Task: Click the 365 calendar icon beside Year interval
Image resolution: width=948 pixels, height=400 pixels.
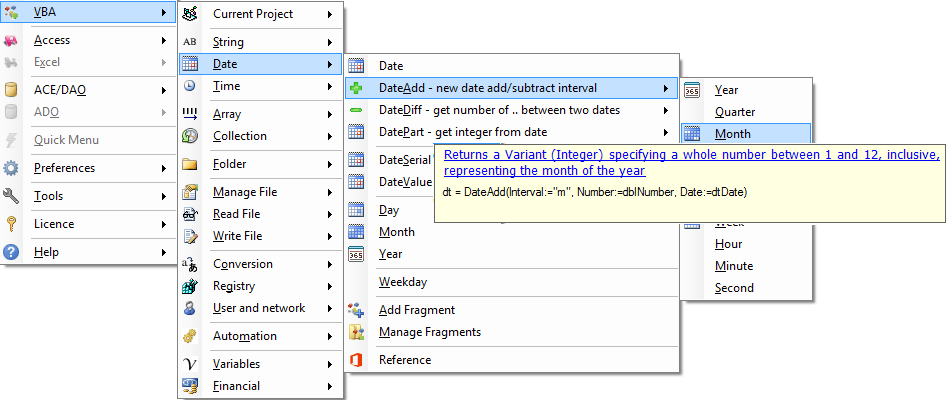Action: (x=692, y=90)
